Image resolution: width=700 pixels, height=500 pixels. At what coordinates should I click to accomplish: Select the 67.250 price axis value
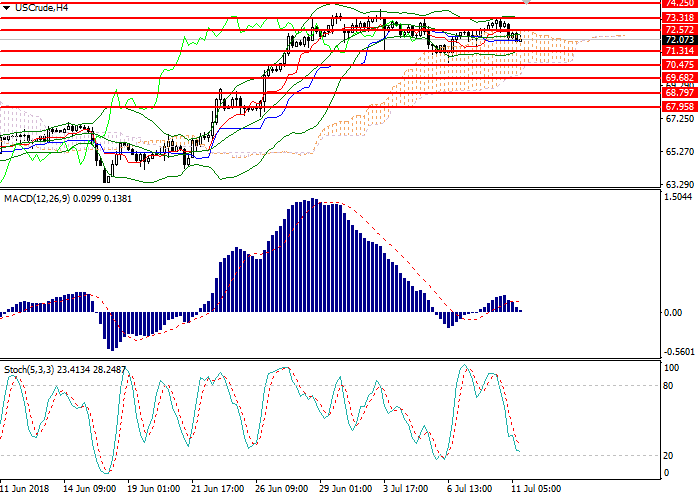pyautogui.click(x=680, y=119)
